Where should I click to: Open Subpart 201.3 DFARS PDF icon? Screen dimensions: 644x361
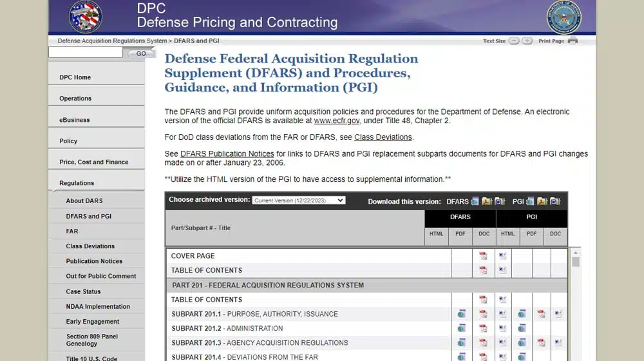483,342
